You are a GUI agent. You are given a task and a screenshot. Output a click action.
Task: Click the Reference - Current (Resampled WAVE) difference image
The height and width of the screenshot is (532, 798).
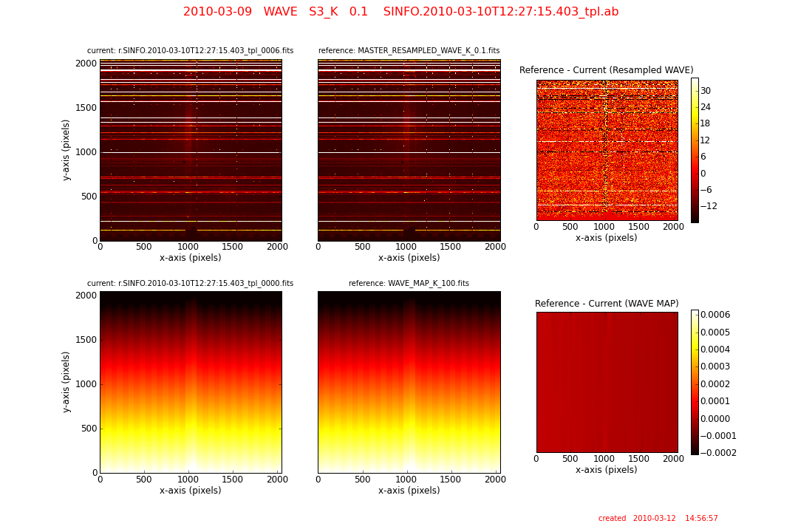coord(607,150)
